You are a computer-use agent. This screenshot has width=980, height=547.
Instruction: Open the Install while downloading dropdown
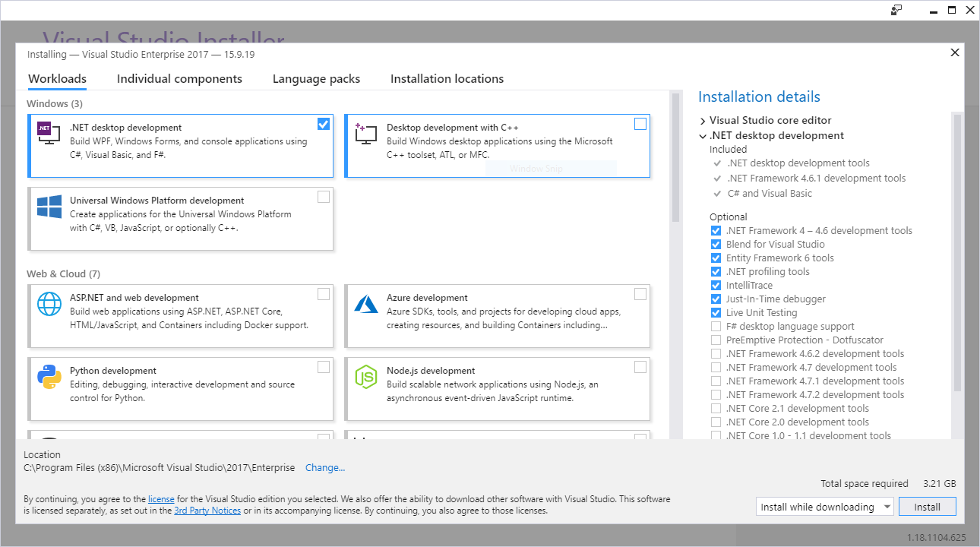click(825, 507)
